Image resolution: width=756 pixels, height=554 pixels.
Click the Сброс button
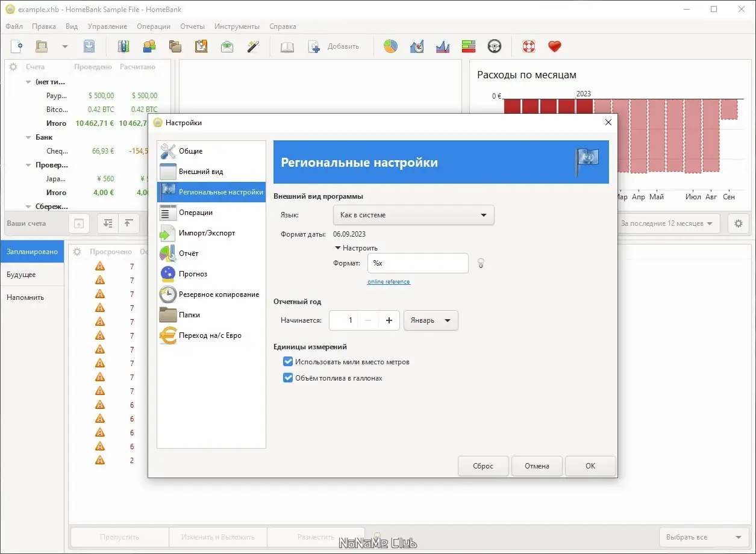[483, 466]
